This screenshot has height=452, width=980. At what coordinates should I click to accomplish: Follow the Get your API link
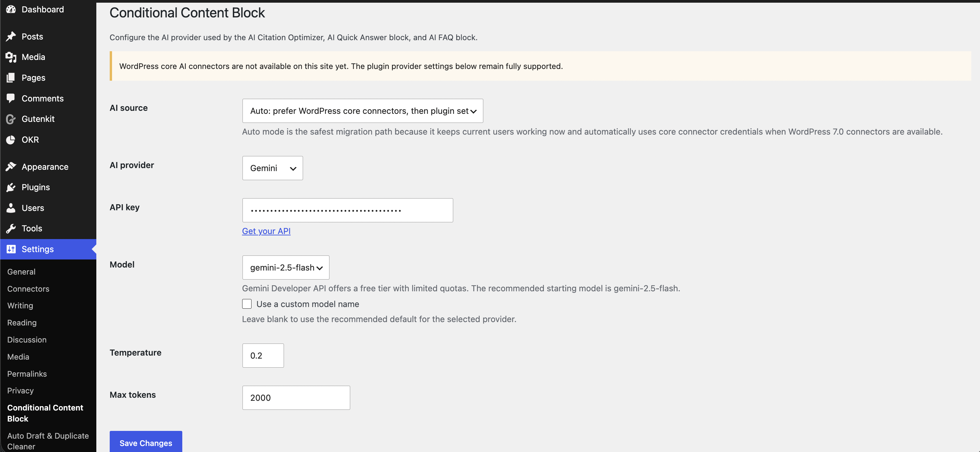pyautogui.click(x=266, y=231)
